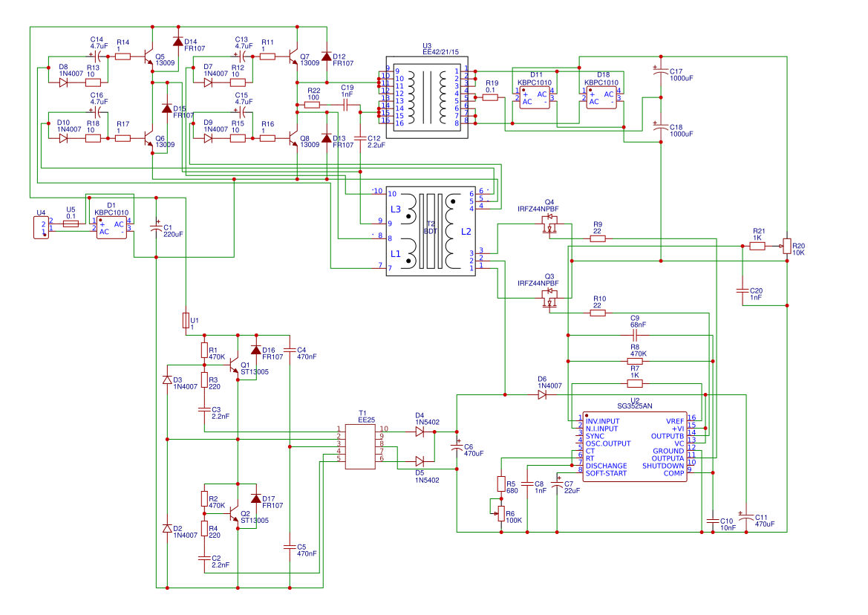This screenshot has height=615, width=868.
Task: Click the D14 FR107 diode symbol
Action: [x=177, y=42]
